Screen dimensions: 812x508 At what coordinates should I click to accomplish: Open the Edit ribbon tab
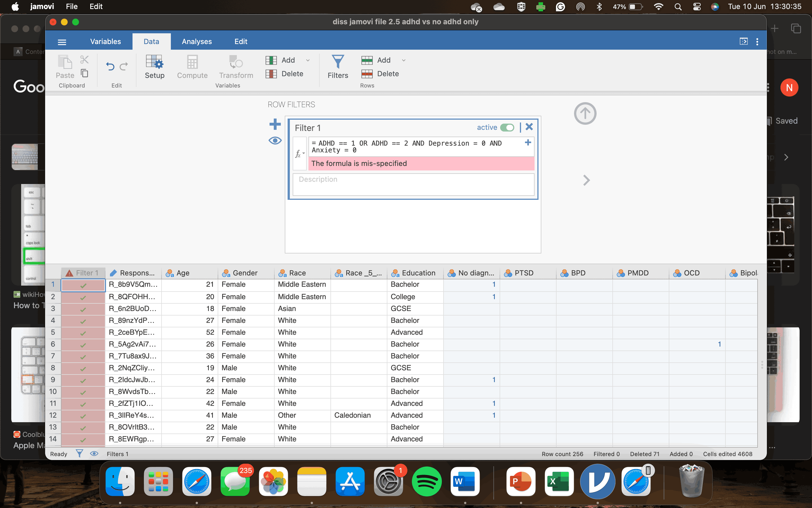[240, 41]
